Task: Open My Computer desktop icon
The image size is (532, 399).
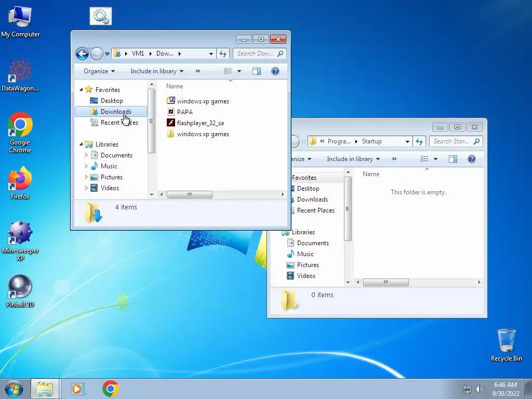Action: tap(20, 22)
